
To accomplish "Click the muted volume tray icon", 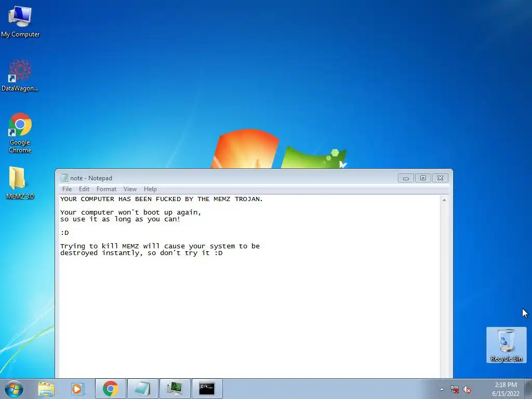I will (467, 389).
